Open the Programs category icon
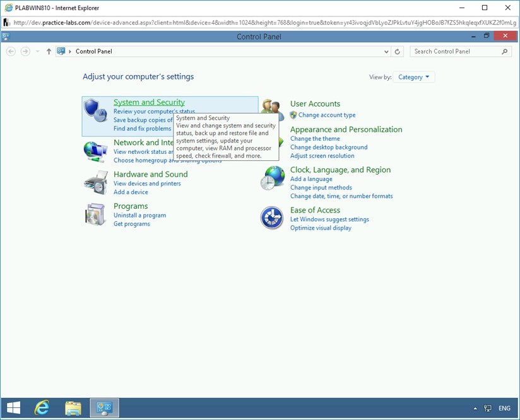 coord(95,214)
